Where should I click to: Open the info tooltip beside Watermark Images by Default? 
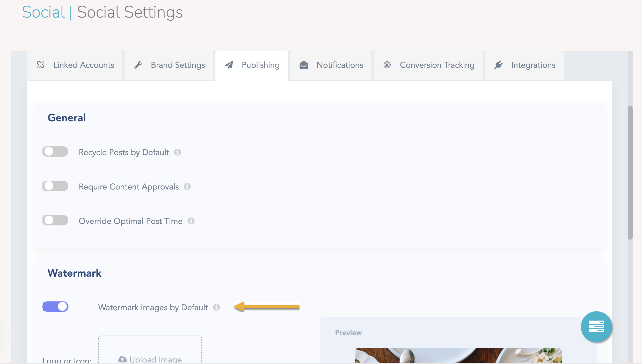click(x=217, y=308)
